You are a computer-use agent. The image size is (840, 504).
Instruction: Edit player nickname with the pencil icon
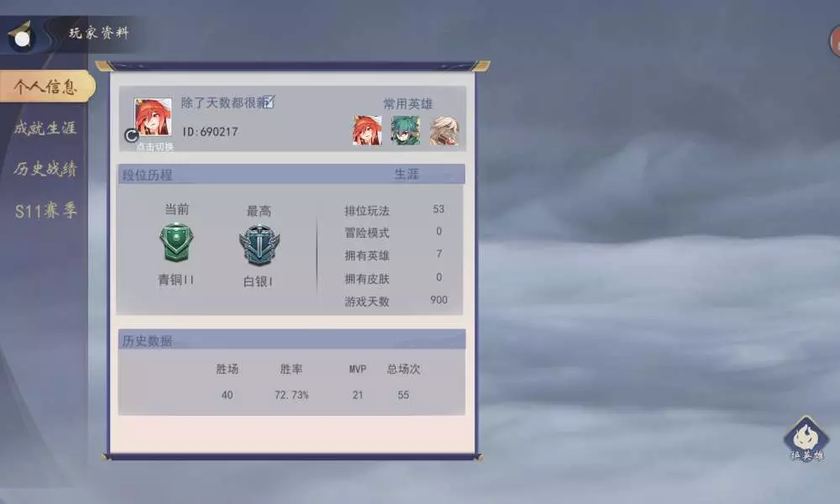pos(269,102)
